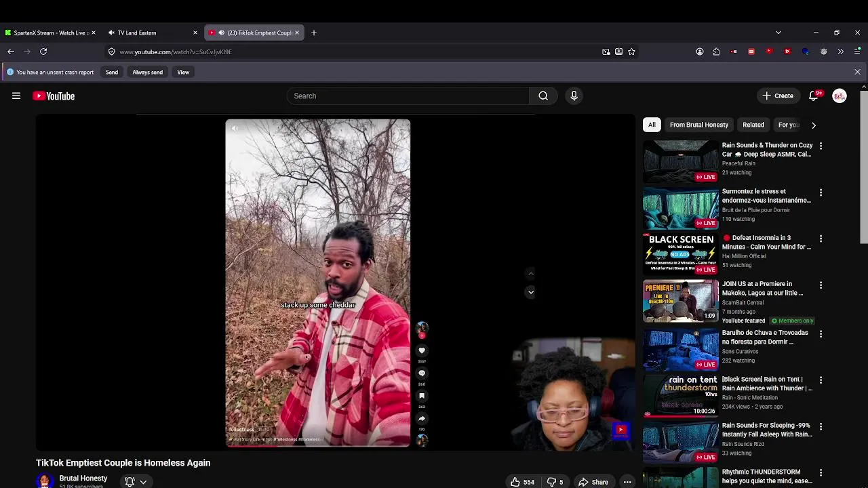The width and height of the screenshot is (868, 488).
Task: Open Barulho de Chuva e Trovoadas title
Action: [765, 338]
